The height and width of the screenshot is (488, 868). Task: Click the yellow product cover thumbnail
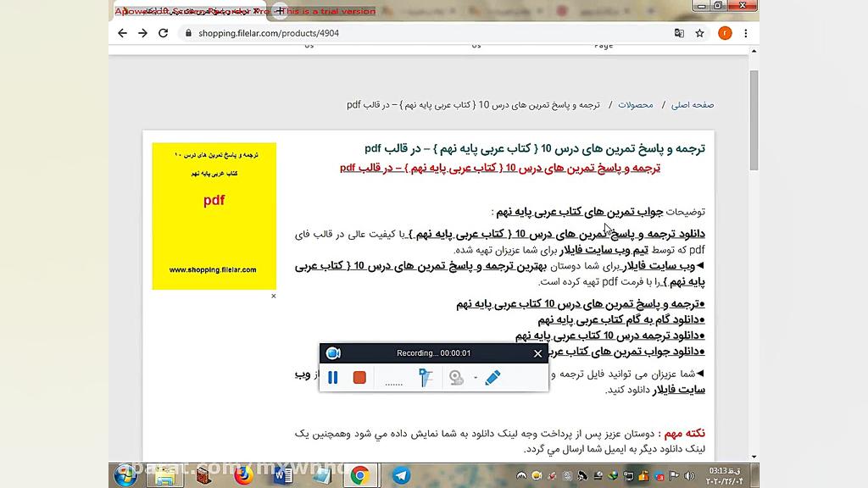pos(213,214)
